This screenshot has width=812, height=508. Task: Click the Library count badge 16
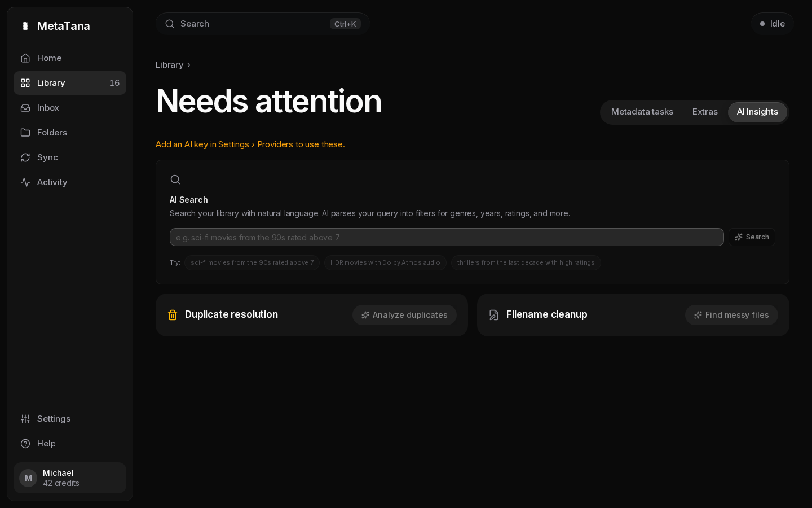coord(114,83)
